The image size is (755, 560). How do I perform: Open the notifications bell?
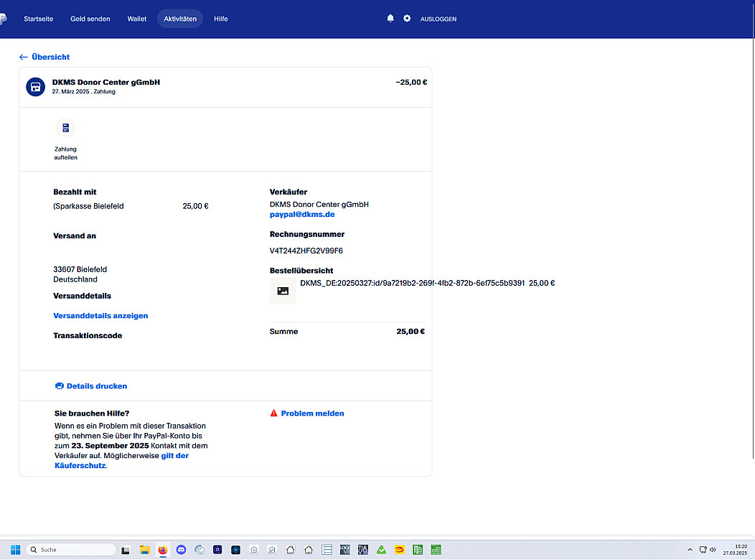pyautogui.click(x=390, y=19)
